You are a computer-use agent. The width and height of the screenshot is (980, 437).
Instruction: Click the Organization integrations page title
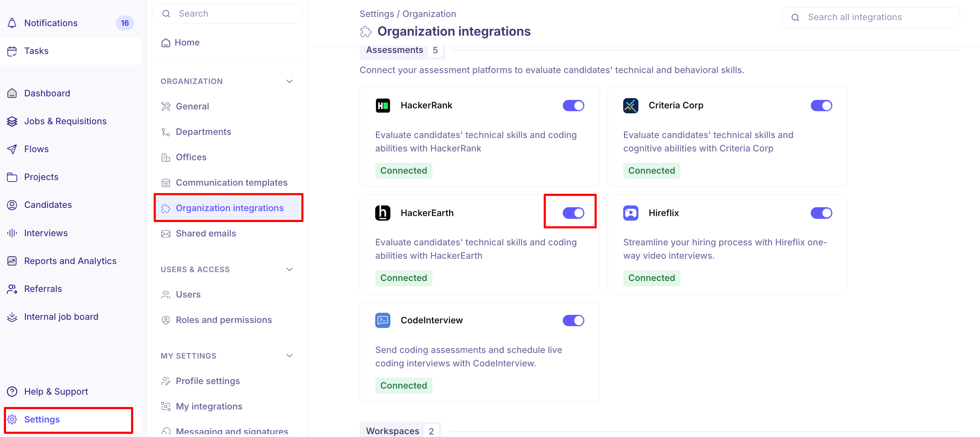[x=454, y=31]
